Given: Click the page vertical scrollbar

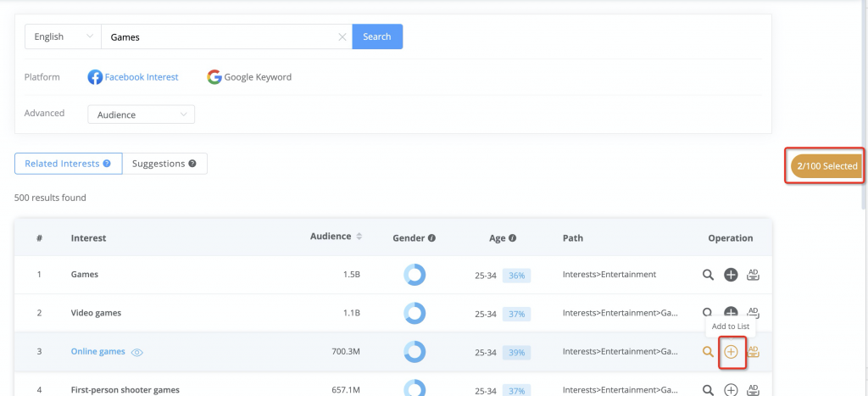Looking at the screenshot, I should point(865,105).
